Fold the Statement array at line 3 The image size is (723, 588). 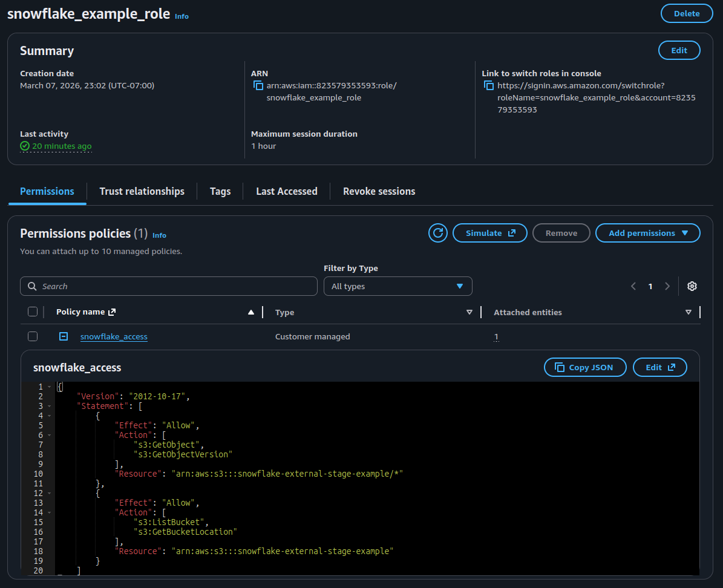50,407
